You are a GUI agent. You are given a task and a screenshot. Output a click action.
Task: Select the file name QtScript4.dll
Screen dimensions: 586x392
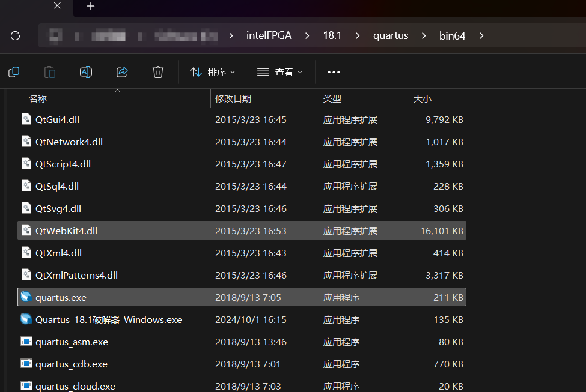point(63,164)
